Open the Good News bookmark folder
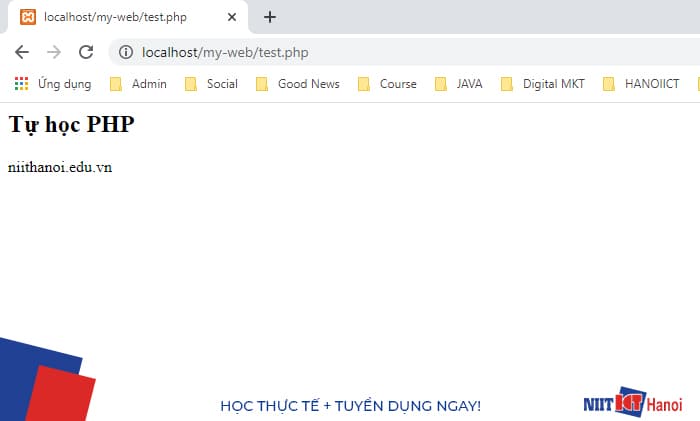This screenshot has width=700, height=421. [x=298, y=84]
